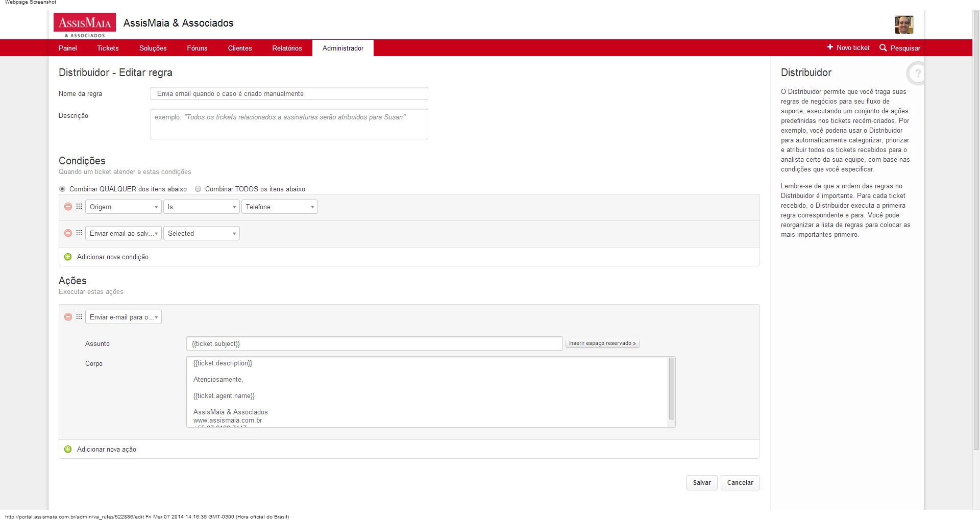The height and width of the screenshot is (520, 980).
Task: Click the Descrição text area
Action: pyautogui.click(x=289, y=124)
